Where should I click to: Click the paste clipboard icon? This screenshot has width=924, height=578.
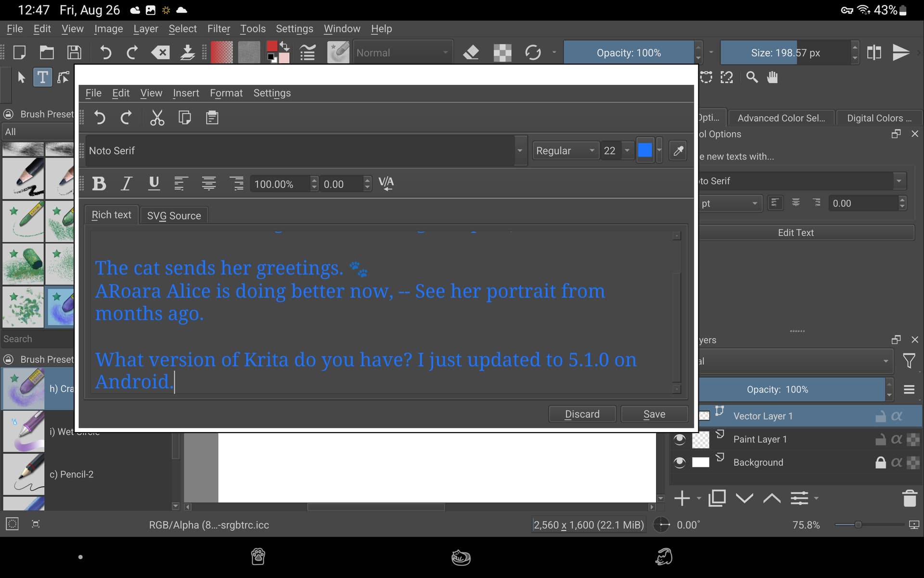[212, 118]
